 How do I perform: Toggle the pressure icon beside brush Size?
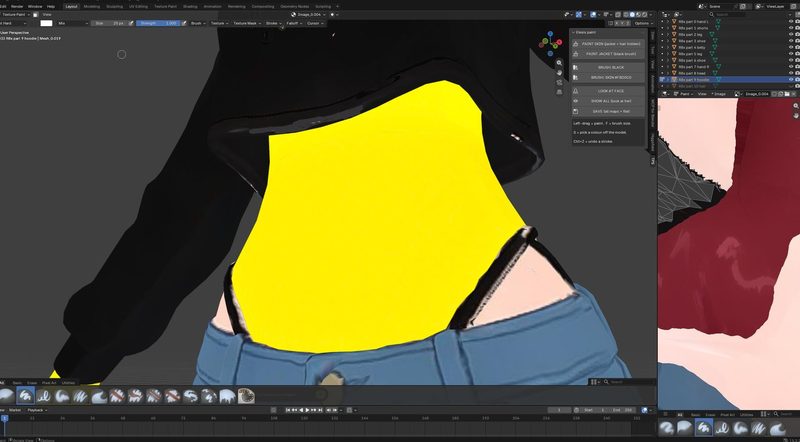[131, 23]
